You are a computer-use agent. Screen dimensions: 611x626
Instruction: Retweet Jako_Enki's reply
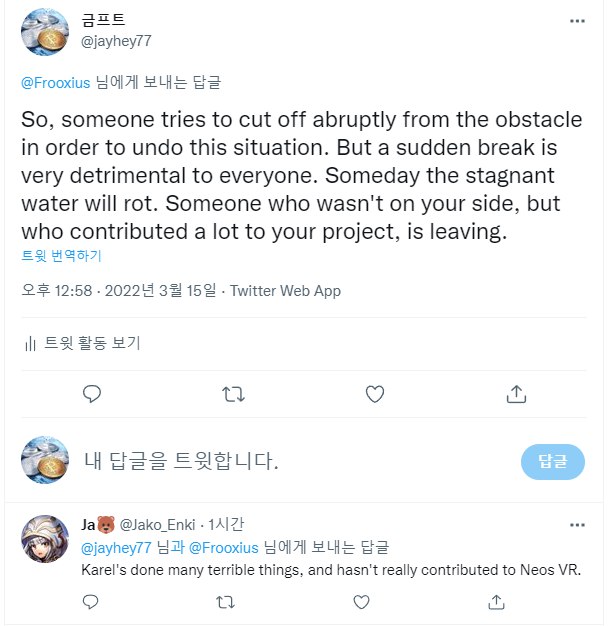[226, 602]
